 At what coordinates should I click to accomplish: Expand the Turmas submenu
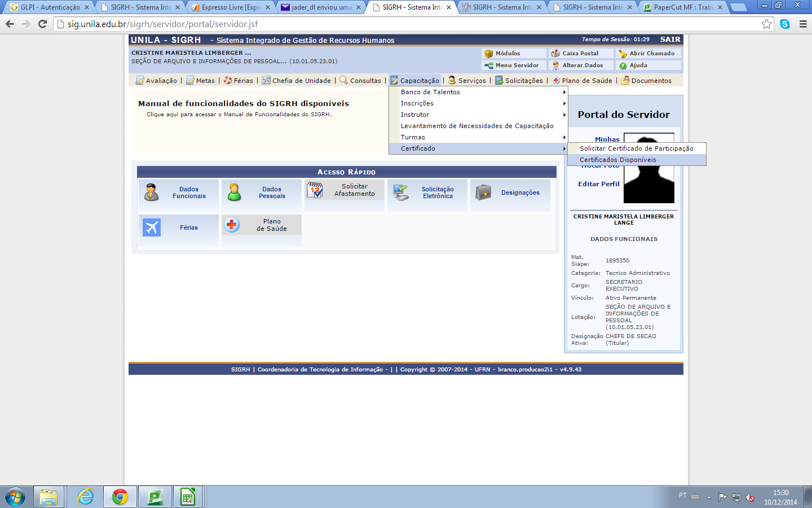click(478, 137)
